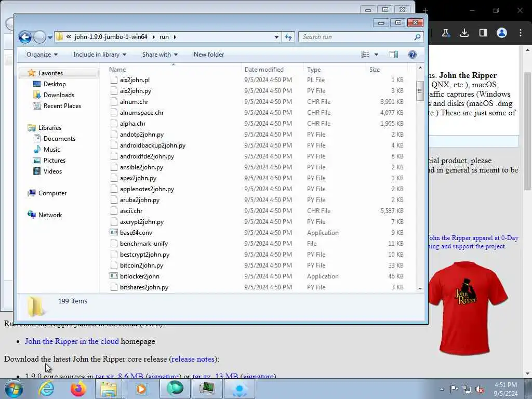Select the file aix2john.py
The image size is (532, 399).
tap(136, 91)
